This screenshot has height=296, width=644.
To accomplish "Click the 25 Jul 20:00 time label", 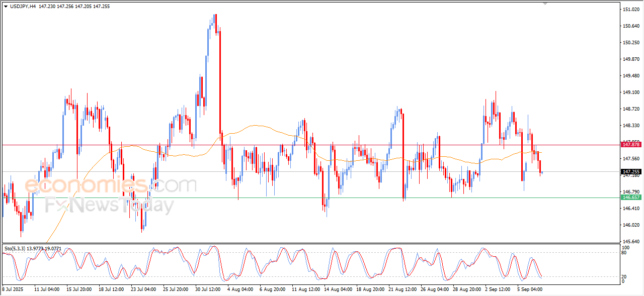I will [x=176, y=289].
